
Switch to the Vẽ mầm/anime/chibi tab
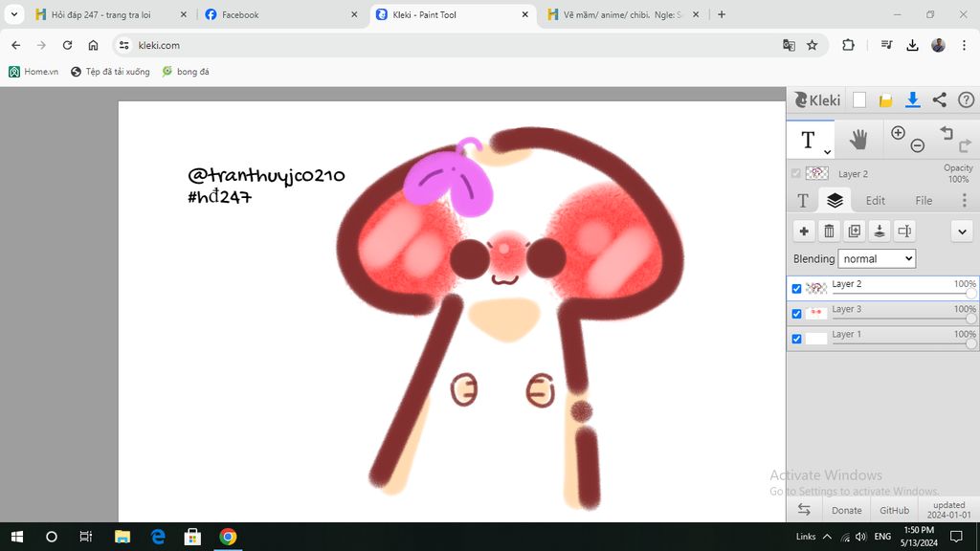click(x=622, y=14)
